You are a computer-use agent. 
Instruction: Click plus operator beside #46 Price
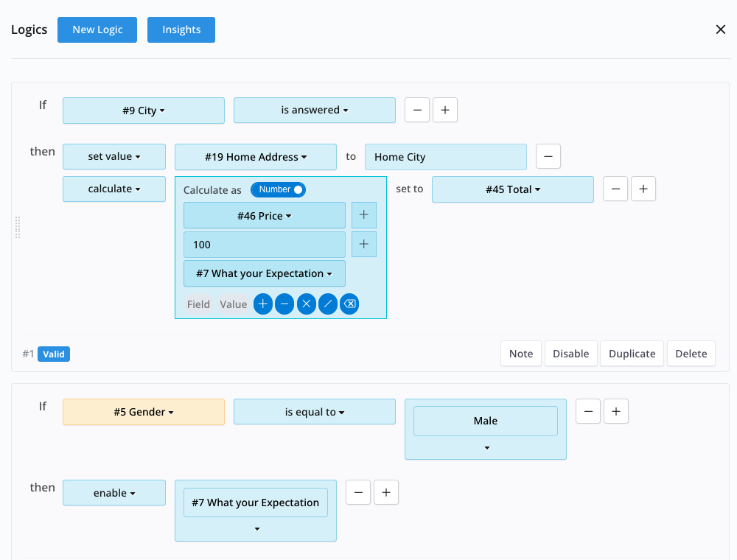pos(364,216)
